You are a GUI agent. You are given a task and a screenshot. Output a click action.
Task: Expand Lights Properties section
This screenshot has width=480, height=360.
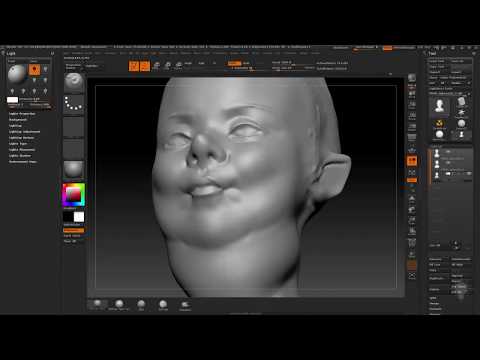point(22,114)
